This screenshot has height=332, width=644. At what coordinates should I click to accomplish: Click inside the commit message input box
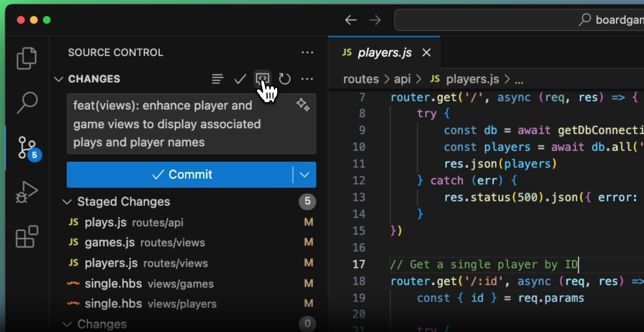click(x=191, y=124)
